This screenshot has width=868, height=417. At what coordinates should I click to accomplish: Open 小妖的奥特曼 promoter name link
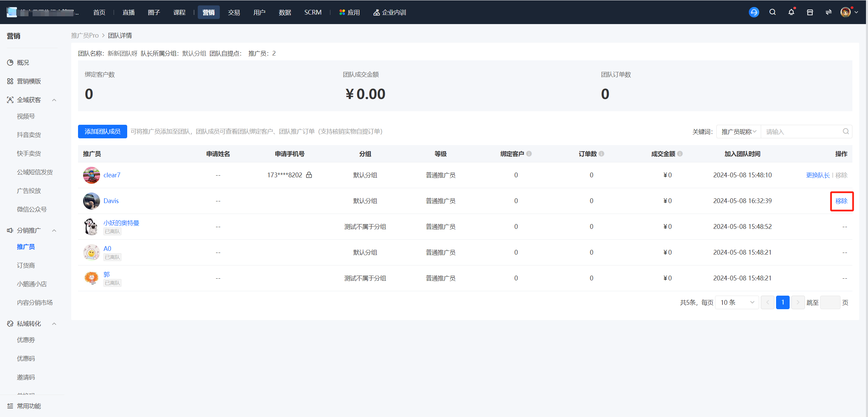(x=121, y=223)
